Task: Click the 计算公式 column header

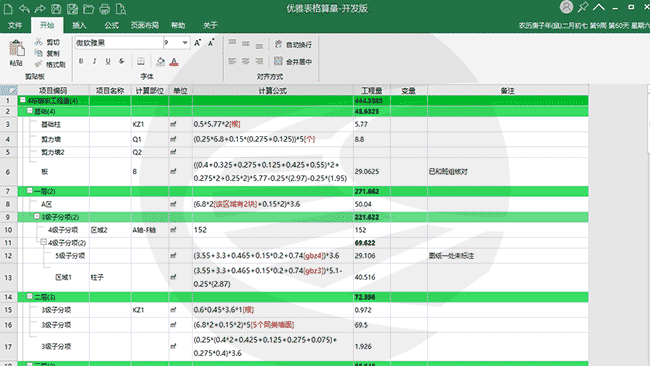Action: click(273, 90)
